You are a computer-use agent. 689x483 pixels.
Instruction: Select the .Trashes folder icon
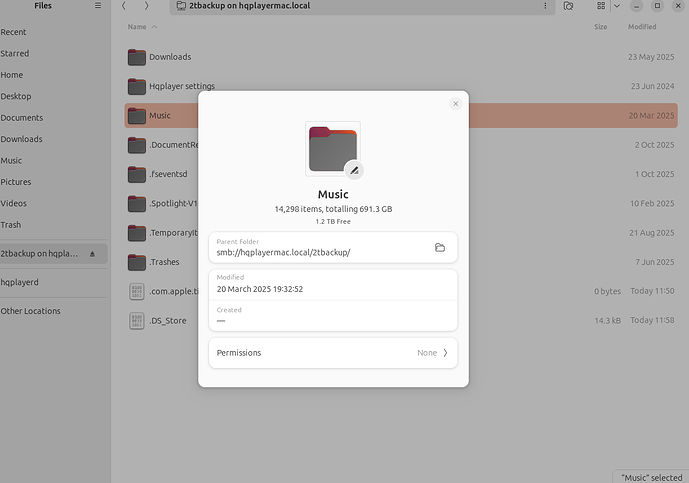(x=137, y=262)
